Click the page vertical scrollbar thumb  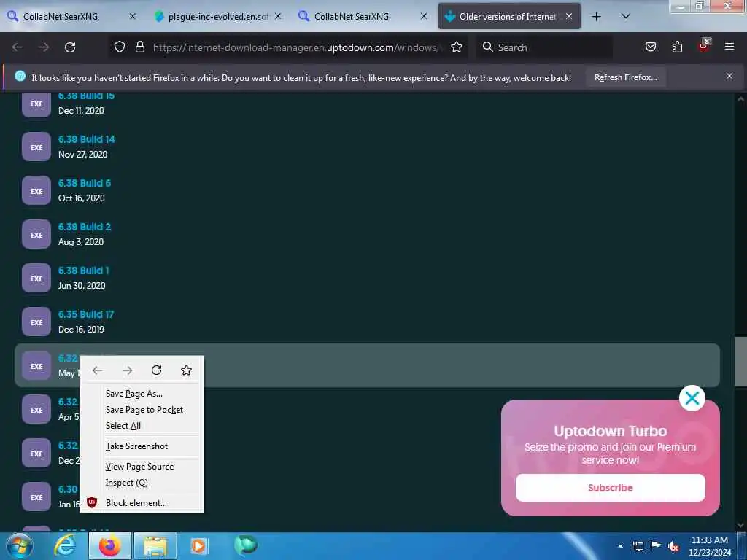(740, 362)
